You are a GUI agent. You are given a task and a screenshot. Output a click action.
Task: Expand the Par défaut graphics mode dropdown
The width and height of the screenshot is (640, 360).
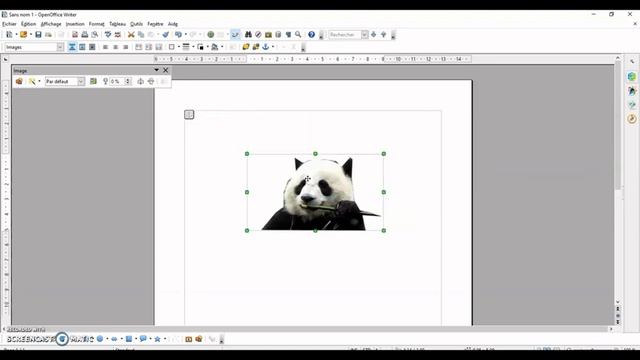[81, 82]
